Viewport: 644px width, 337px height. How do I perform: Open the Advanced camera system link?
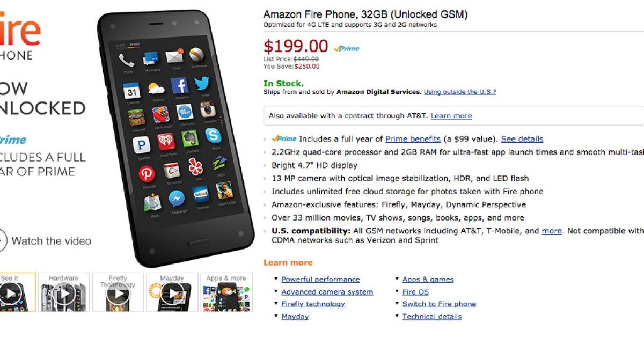(x=327, y=292)
